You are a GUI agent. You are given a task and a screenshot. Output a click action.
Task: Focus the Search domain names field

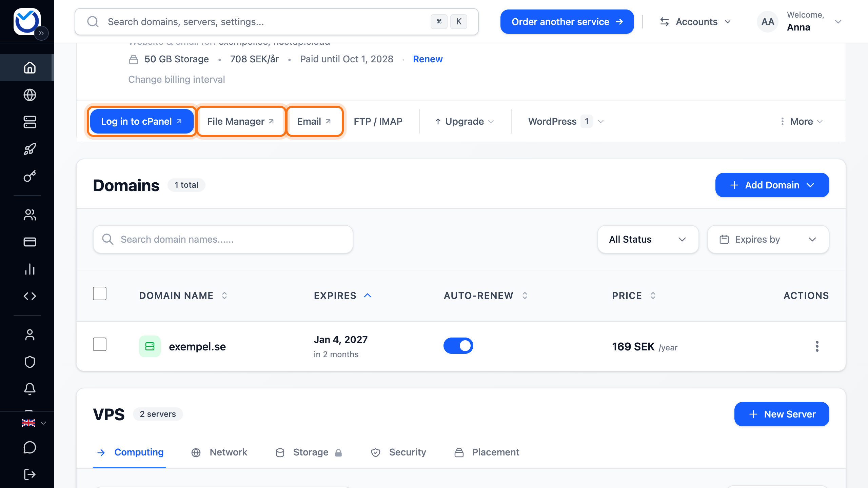tap(223, 239)
